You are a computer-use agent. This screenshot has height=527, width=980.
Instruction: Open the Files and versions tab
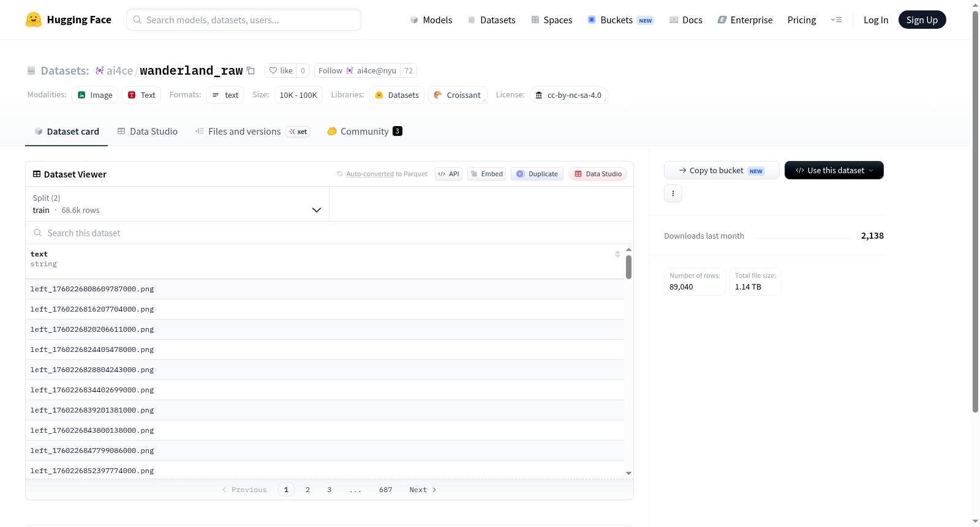[252, 132]
